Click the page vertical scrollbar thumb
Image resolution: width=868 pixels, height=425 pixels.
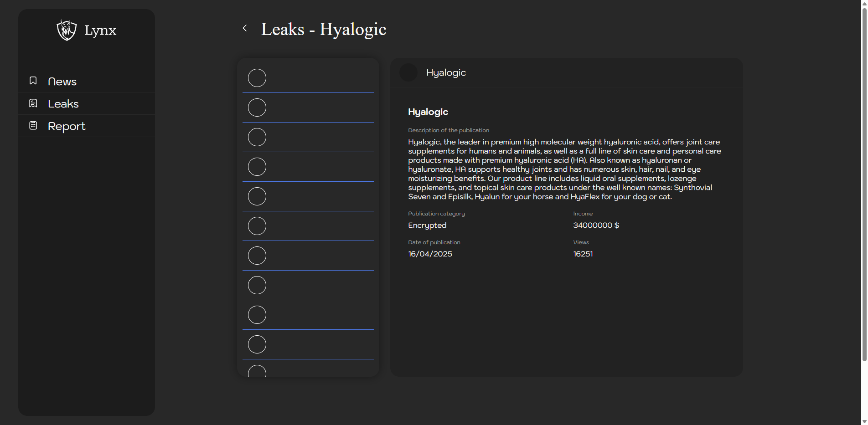[864, 182]
